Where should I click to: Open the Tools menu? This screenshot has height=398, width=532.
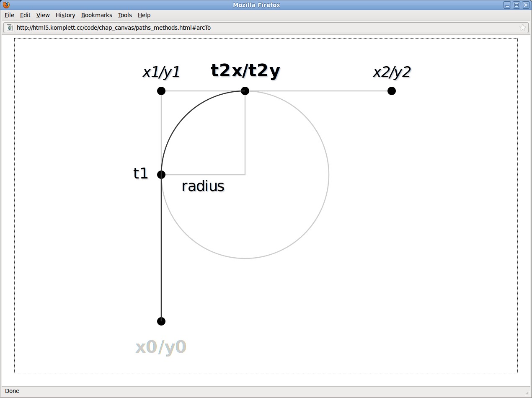[125, 15]
